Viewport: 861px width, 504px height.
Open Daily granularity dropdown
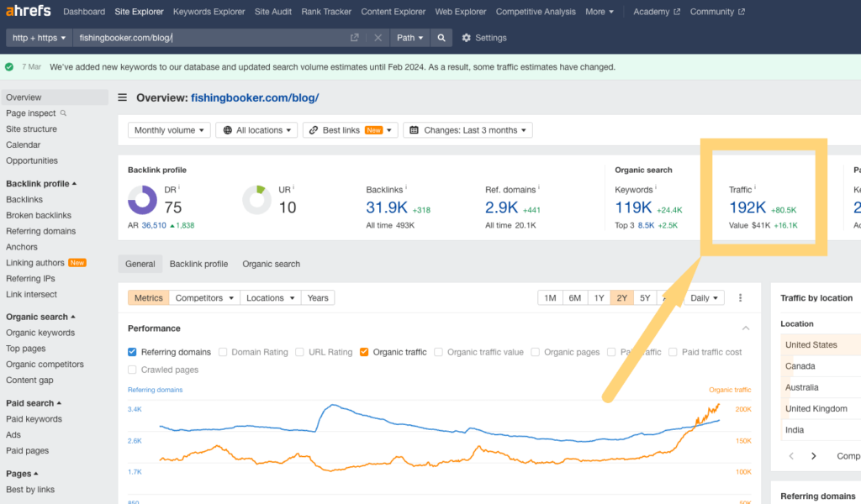[x=704, y=298]
